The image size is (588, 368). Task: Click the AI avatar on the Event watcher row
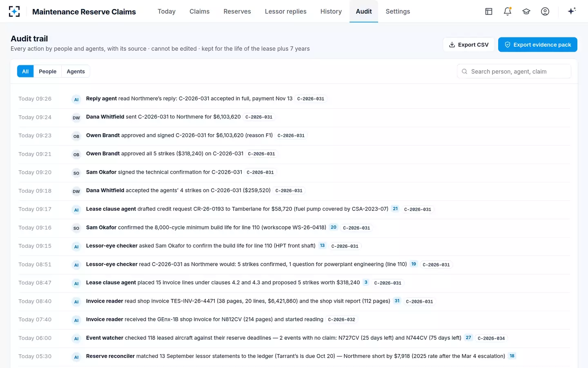coord(76,339)
